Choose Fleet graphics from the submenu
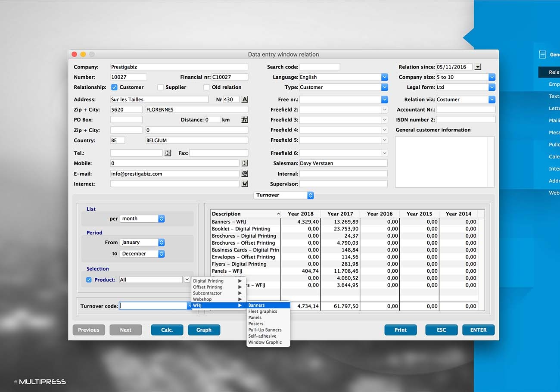The height and width of the screenshot is (392, 560). point(268,311)
